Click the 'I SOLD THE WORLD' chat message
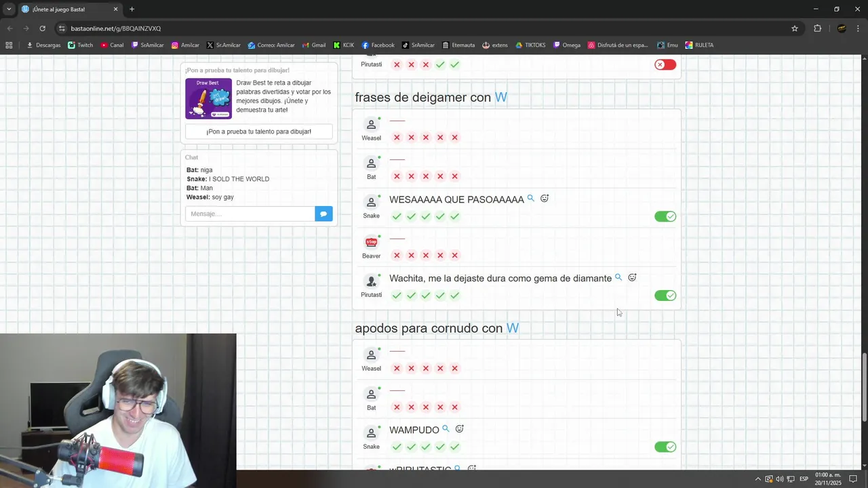The width and height of the screenshot is (868, 488). click(x=239, y=179)
